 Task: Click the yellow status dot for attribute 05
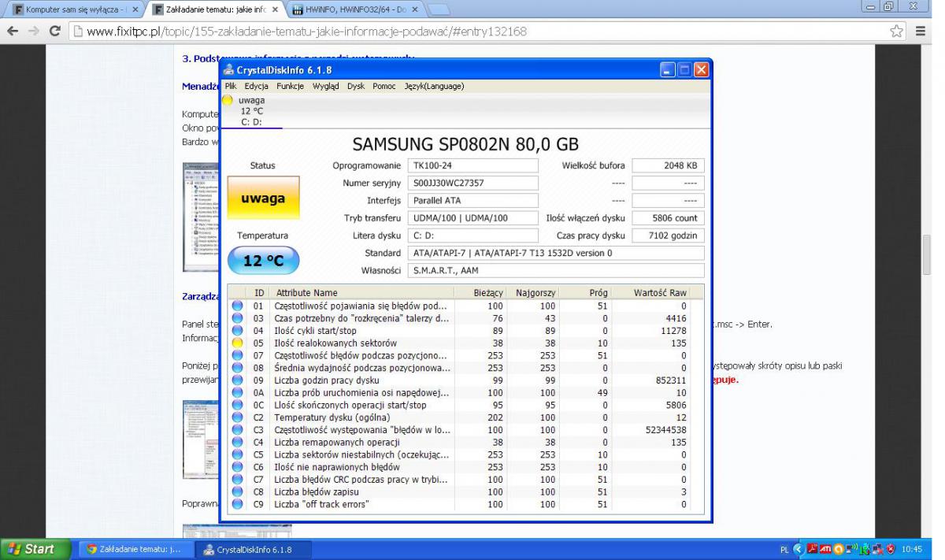click(236, 343)
